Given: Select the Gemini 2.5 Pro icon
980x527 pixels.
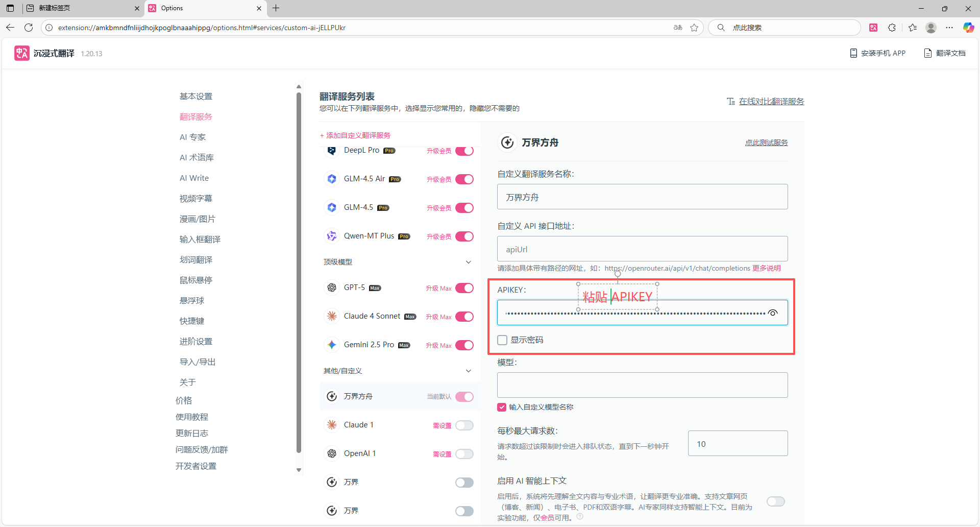Looking at the screenshot, I should click(332, 345).
